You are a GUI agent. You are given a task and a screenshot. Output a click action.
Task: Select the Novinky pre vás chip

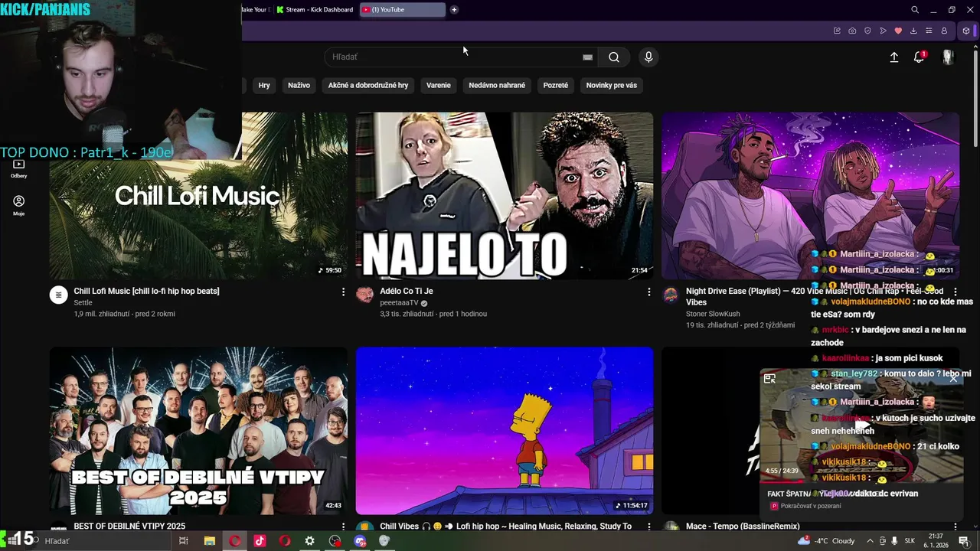tap(612, 85)
